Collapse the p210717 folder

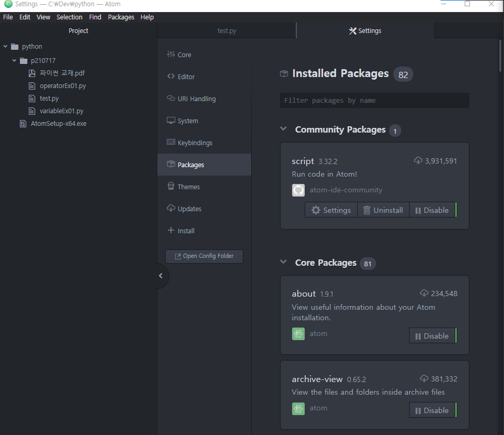[x=14, y=60]
